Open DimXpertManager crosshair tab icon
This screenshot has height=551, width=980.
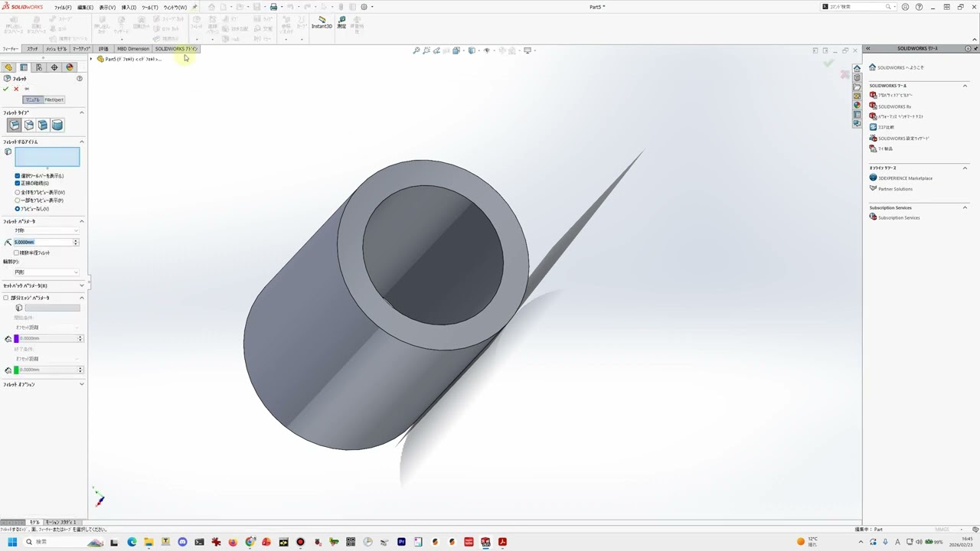coord(54,67)
